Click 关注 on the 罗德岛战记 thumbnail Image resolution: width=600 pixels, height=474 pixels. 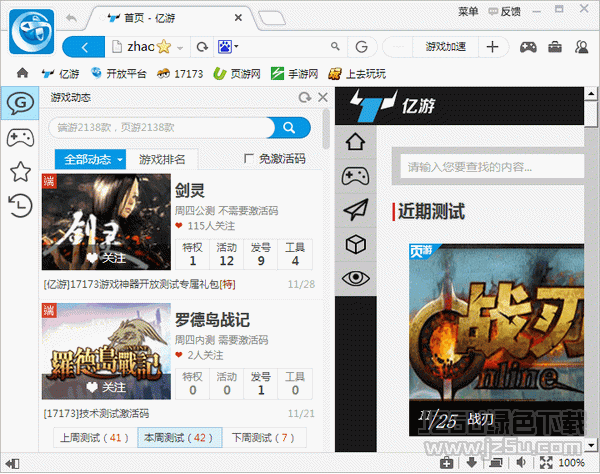click(x=106, y=388)
